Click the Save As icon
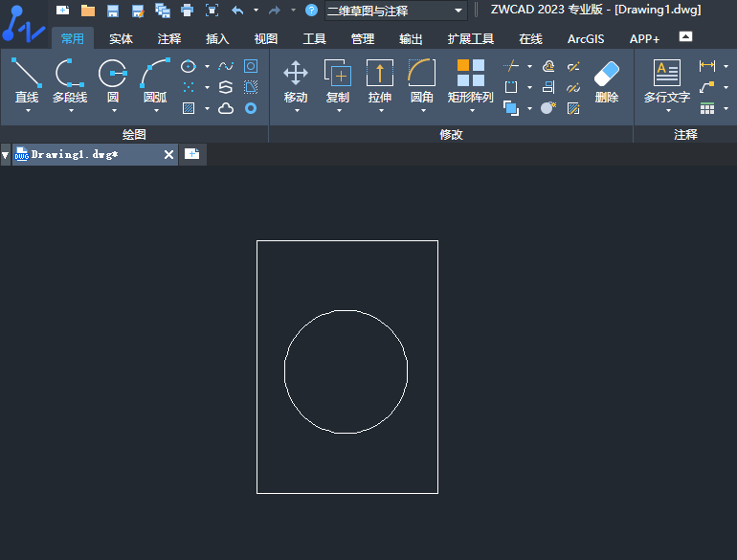 coord(138,11)
